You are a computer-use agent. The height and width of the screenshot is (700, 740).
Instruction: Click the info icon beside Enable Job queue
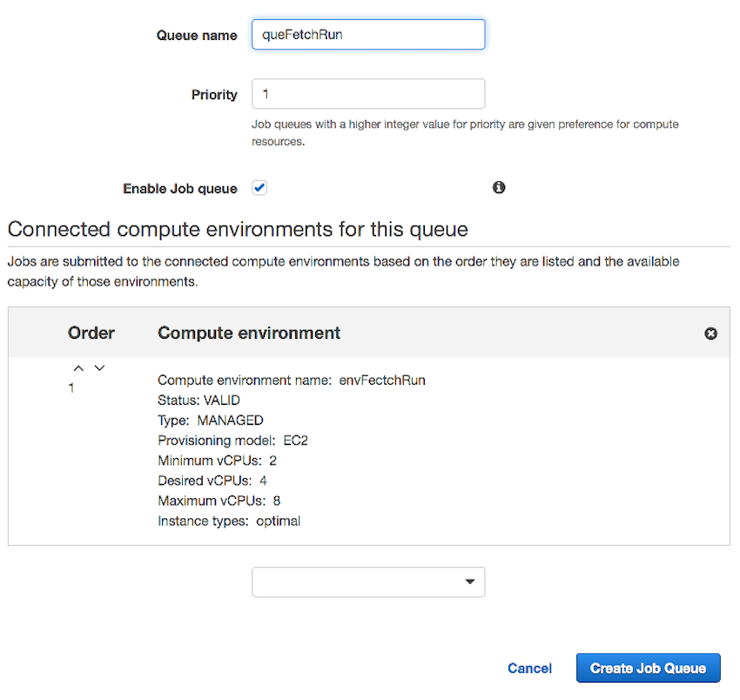coord(498,187)
